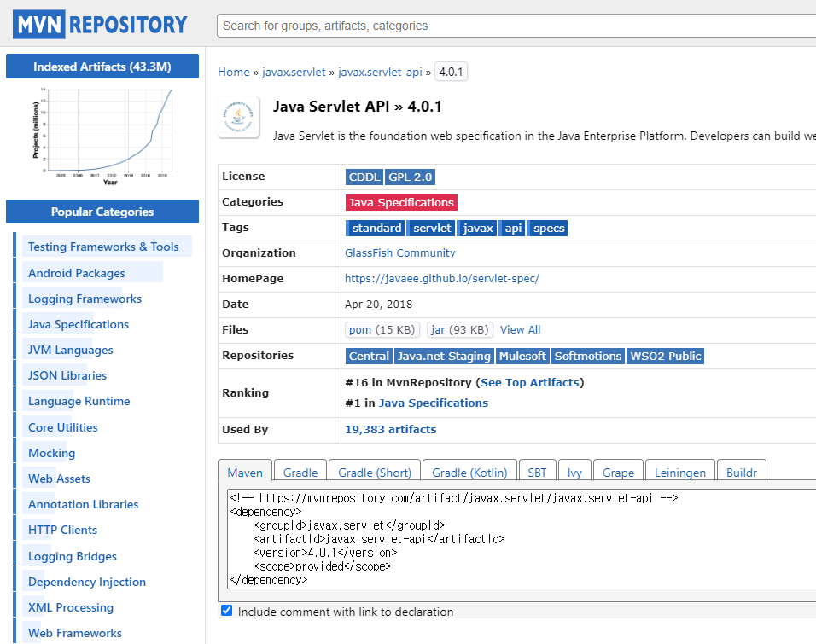Open the Central repository badge
The width and height of the screenshot is (816, 644).
369,356
